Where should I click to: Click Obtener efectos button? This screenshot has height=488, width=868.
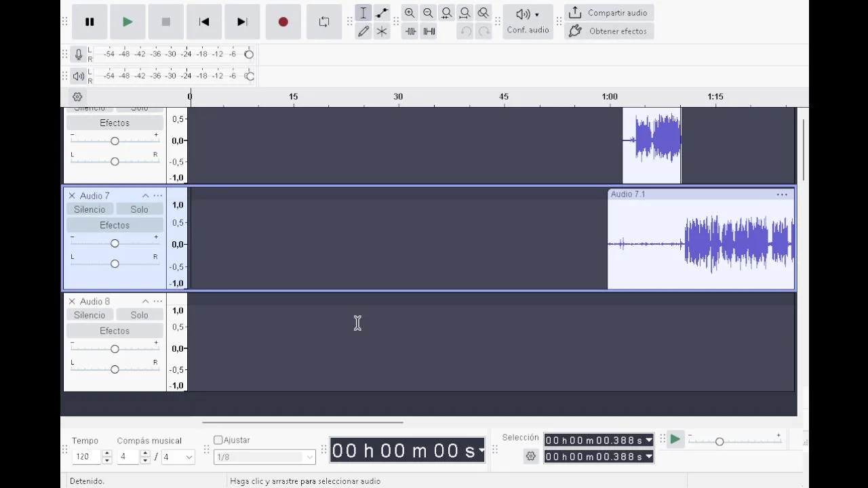[609, 31]
